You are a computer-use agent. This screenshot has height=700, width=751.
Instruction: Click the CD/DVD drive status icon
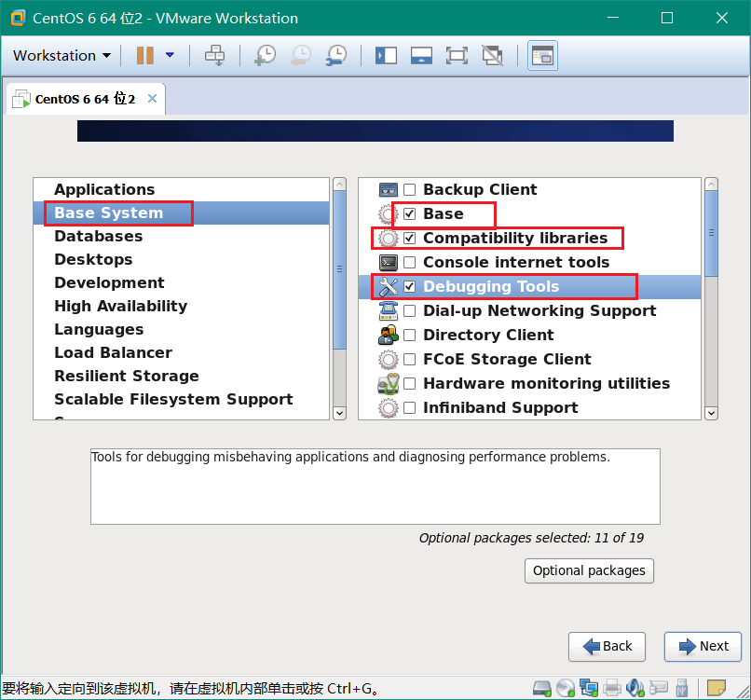(566, 689)
